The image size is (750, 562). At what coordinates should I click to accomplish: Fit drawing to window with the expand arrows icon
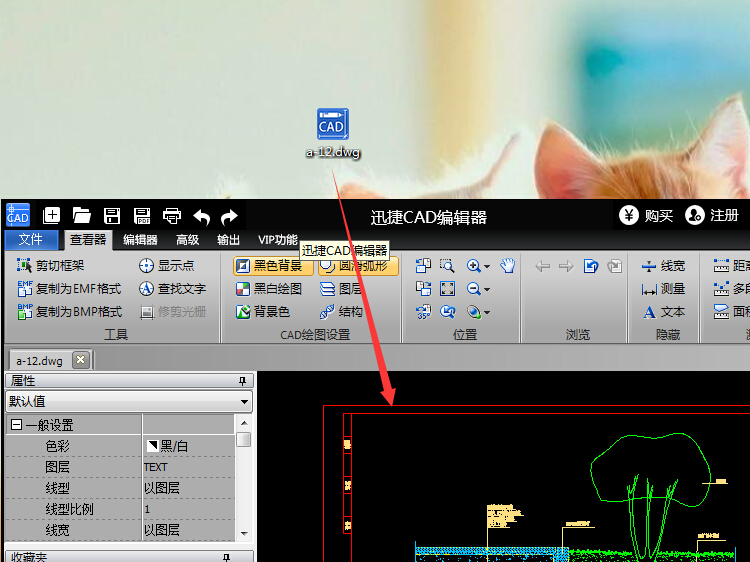click(447, 288)
